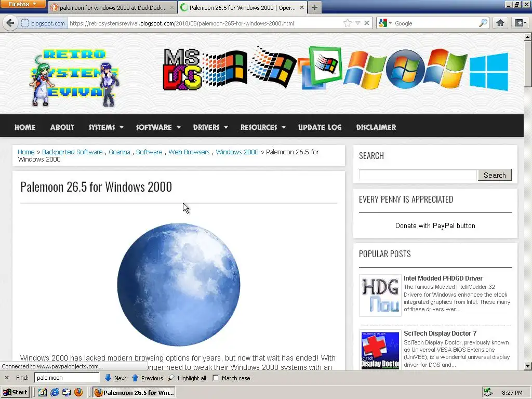Open the UPDATE LOG page

tap(320, 127)
